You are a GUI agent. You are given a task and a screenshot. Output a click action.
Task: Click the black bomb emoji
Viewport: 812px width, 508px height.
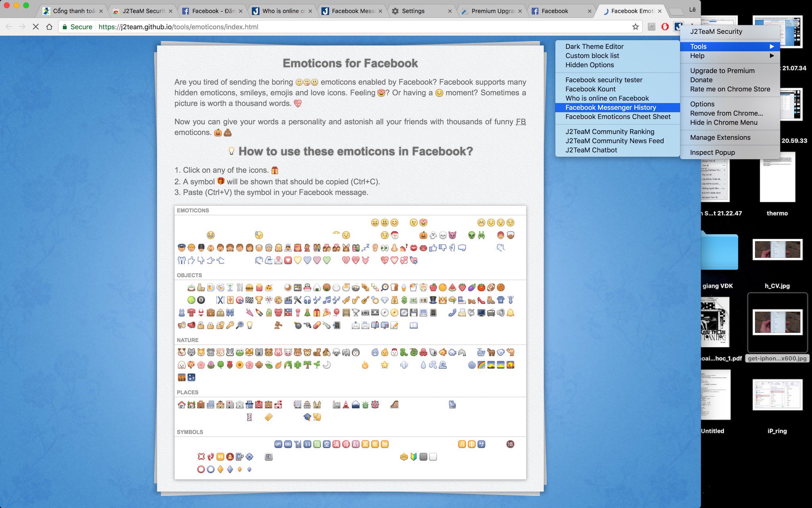point(298,325)
